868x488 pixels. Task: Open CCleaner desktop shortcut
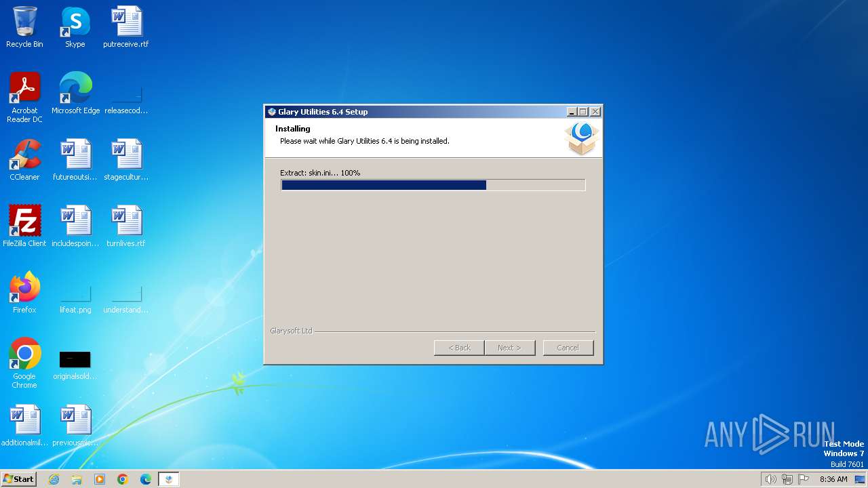(24, 160)
